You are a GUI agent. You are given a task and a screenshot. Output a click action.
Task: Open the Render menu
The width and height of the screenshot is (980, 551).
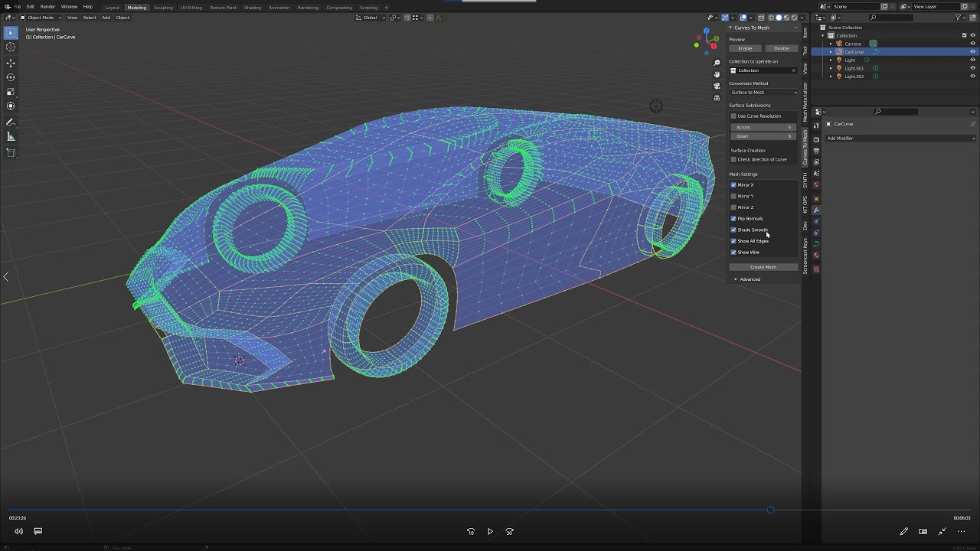coord(47,7)
